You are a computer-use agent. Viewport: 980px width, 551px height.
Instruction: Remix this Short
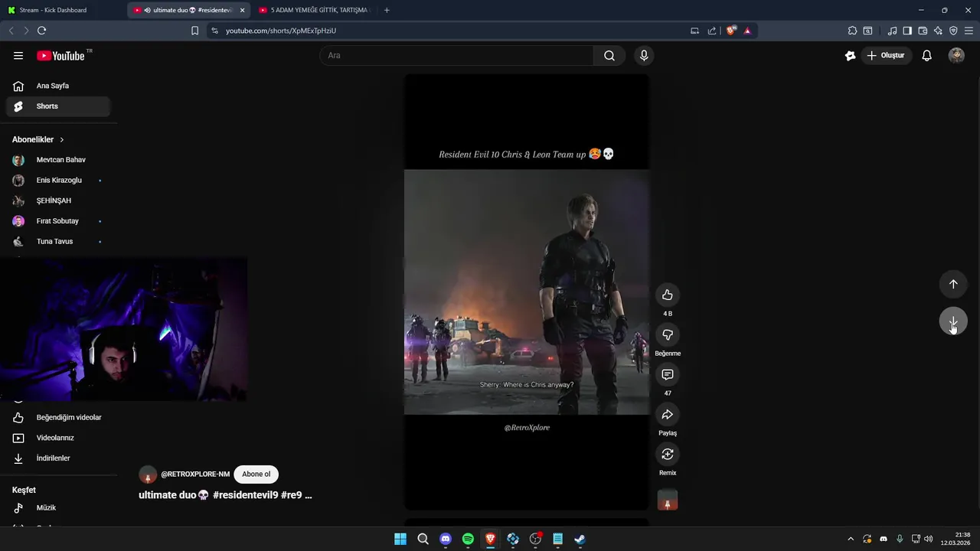(x=668, y=455)
